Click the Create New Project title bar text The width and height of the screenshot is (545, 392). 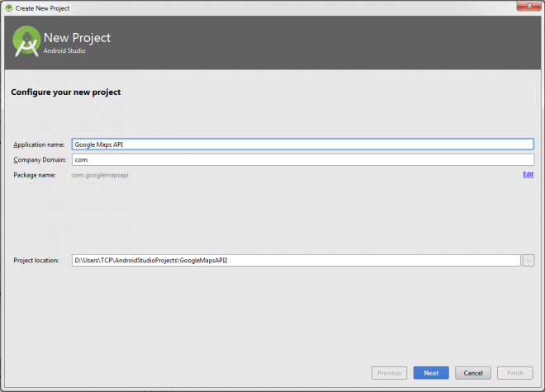click(x=42, y=8)
